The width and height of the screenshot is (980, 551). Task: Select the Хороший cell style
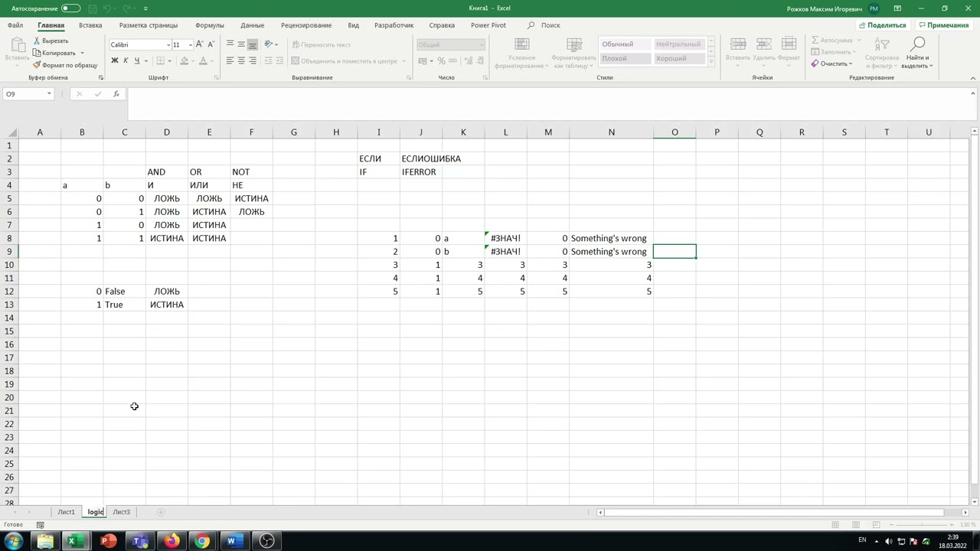(x=678, y=58)
